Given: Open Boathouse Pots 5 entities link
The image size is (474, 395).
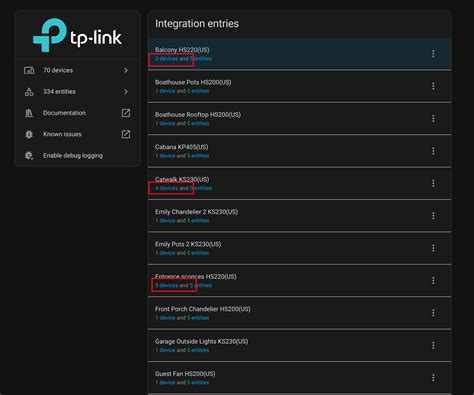Looking at the screenshot, I should click(198, 91).
